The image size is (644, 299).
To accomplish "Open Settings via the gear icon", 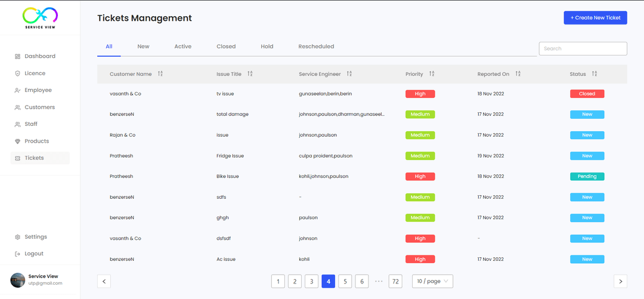I will pos(17,237).
